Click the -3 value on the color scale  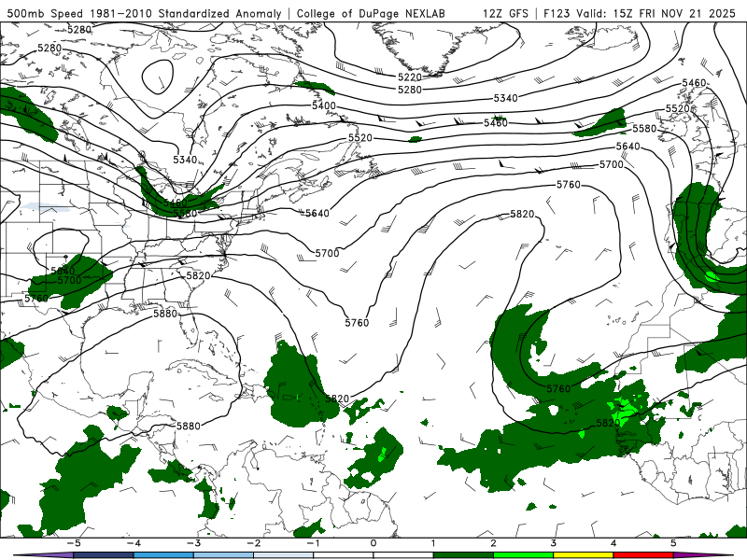tap(193, 543)
